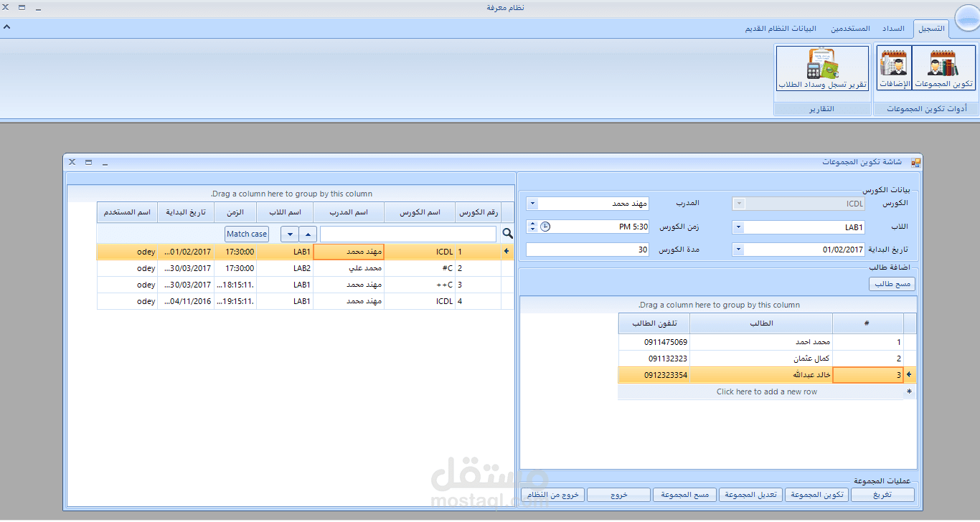The height and width of the screenshot is (522, 980).
Task: Click مسح طالب button
Action: (892, 284)
